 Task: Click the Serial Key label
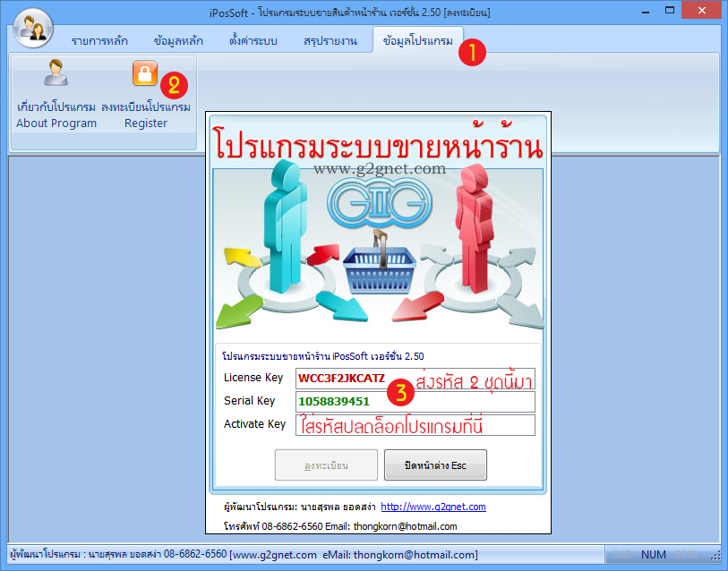pos(249,401)
